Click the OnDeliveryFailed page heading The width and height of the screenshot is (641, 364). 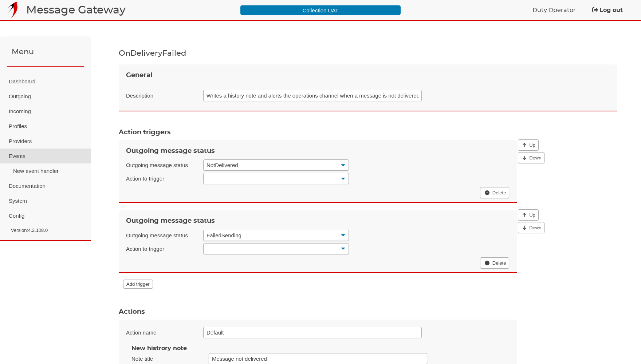click(x=152, y=53)
